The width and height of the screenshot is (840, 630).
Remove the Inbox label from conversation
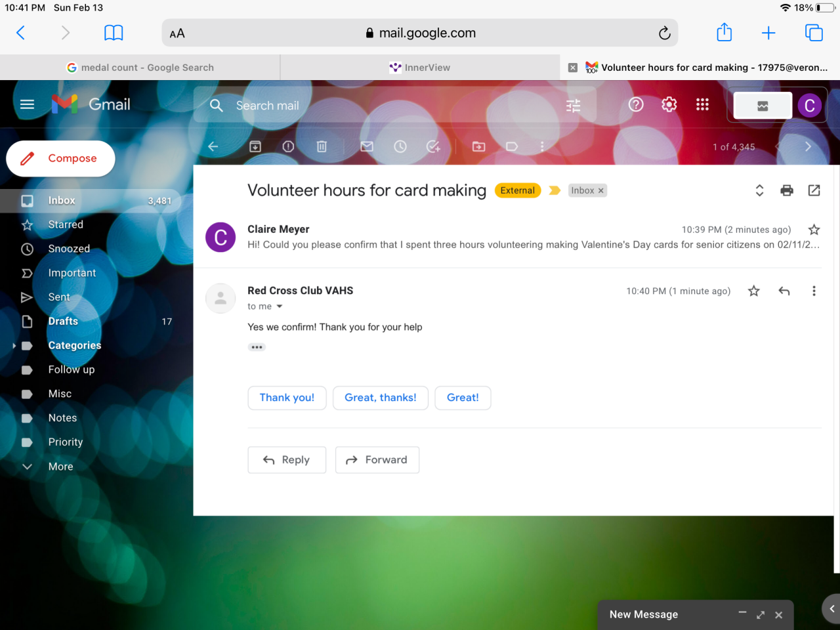(600, 191)
